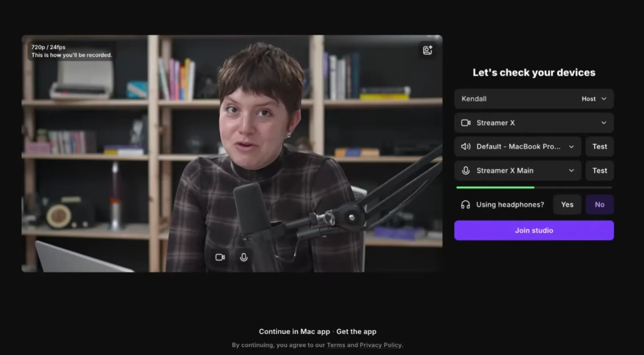Click the camera icon beside Streamer X
The width and height of the screenshot is (644, 355).
click(466, 123)
